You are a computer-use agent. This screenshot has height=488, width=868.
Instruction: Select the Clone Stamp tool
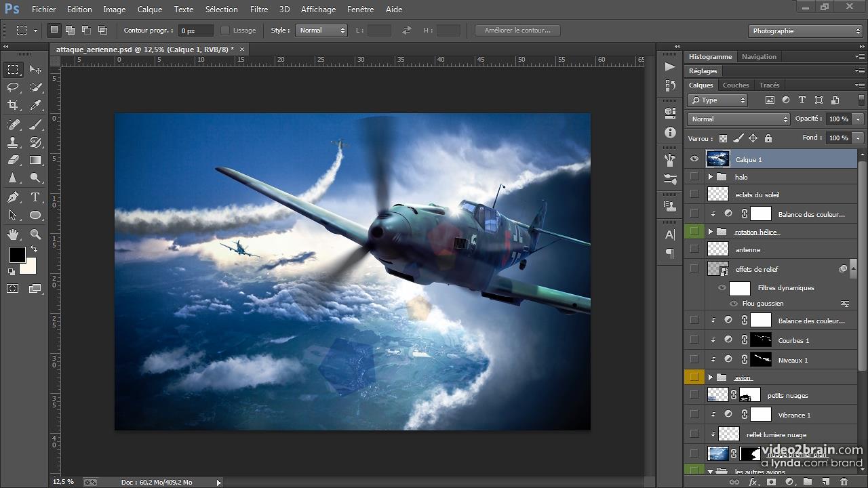(x=13, y=142)
